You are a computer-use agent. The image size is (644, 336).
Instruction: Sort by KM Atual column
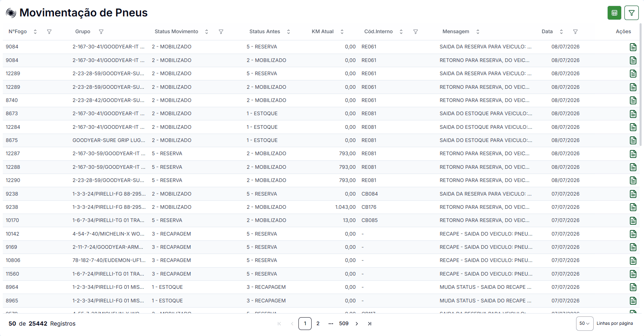342,32
